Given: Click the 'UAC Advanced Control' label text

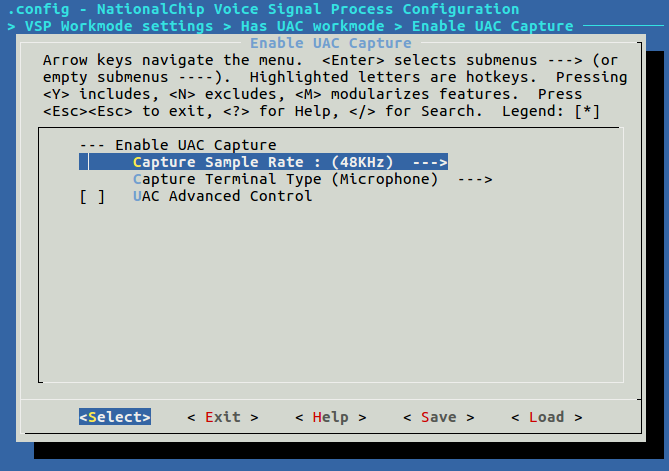Looking at the screenshot, I should coord(222,196).
